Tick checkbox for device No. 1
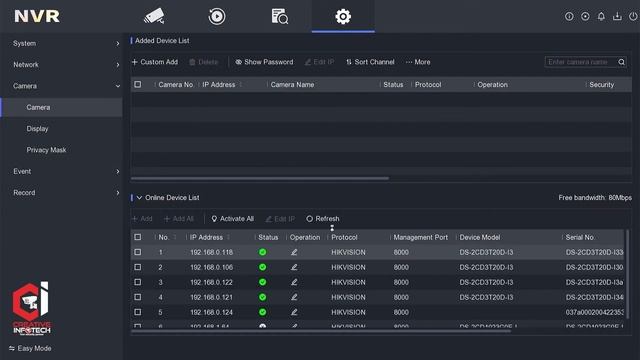This screenshot has width=640, height=360. pos(138,252)
